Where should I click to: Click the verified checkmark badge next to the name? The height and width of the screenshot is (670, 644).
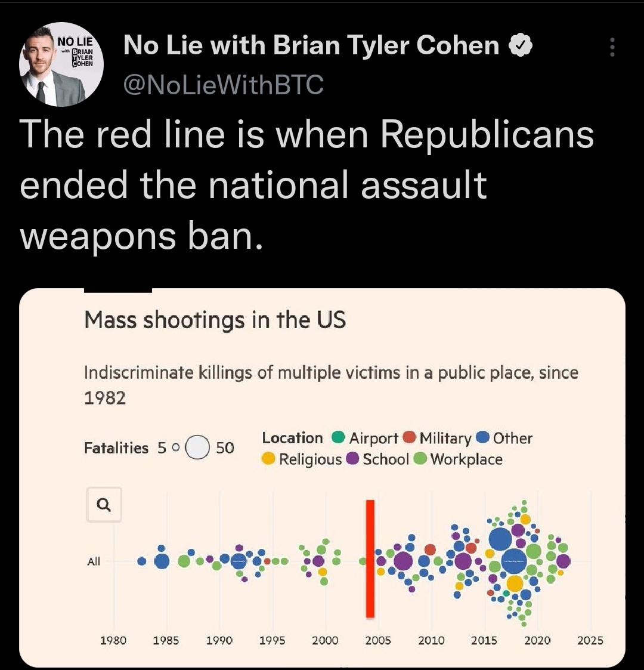coord(520,44)
